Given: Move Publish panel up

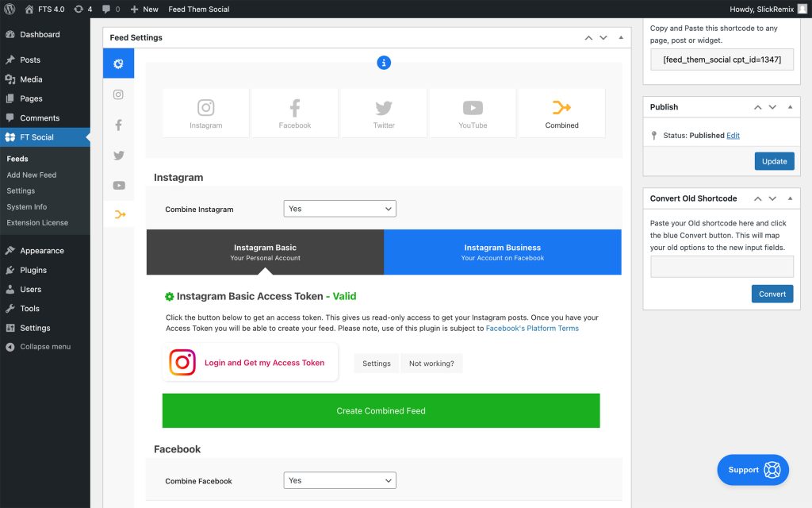Looking at the screenshot, I should pos(757,107).
